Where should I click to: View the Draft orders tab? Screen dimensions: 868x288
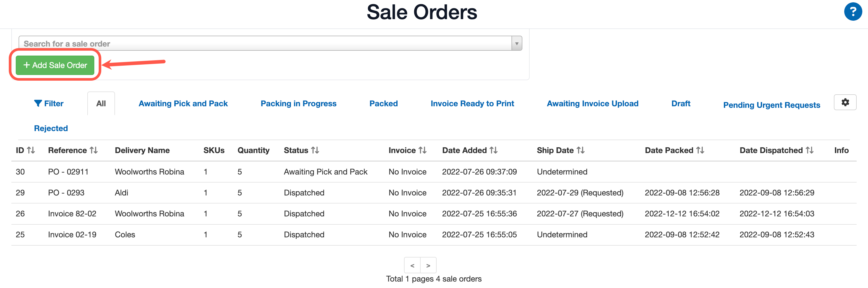coord(680,103)
